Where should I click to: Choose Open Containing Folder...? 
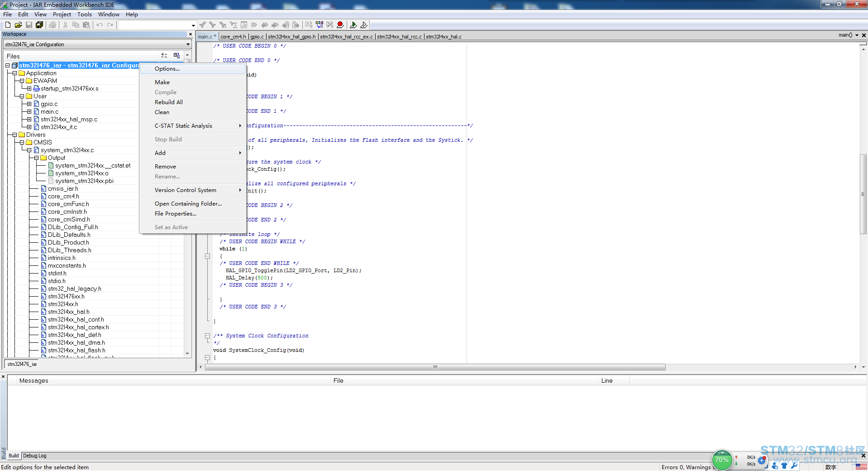[193, 204]
